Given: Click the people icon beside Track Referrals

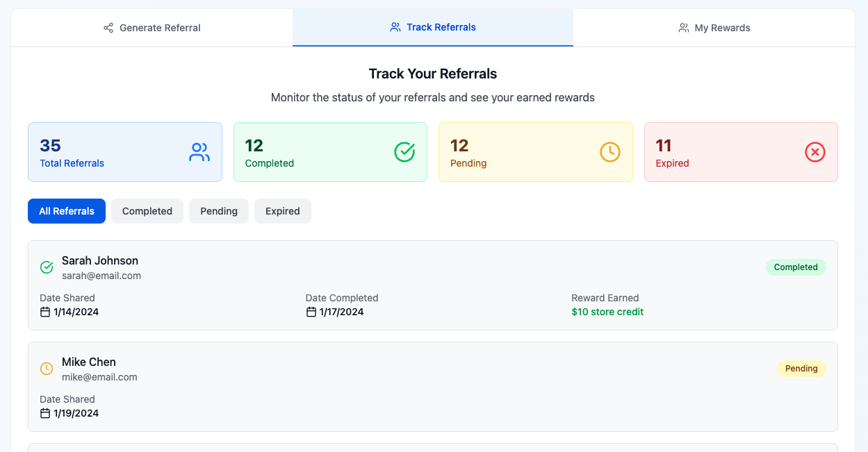Looking at the screenshot, I should click(395, 27).
